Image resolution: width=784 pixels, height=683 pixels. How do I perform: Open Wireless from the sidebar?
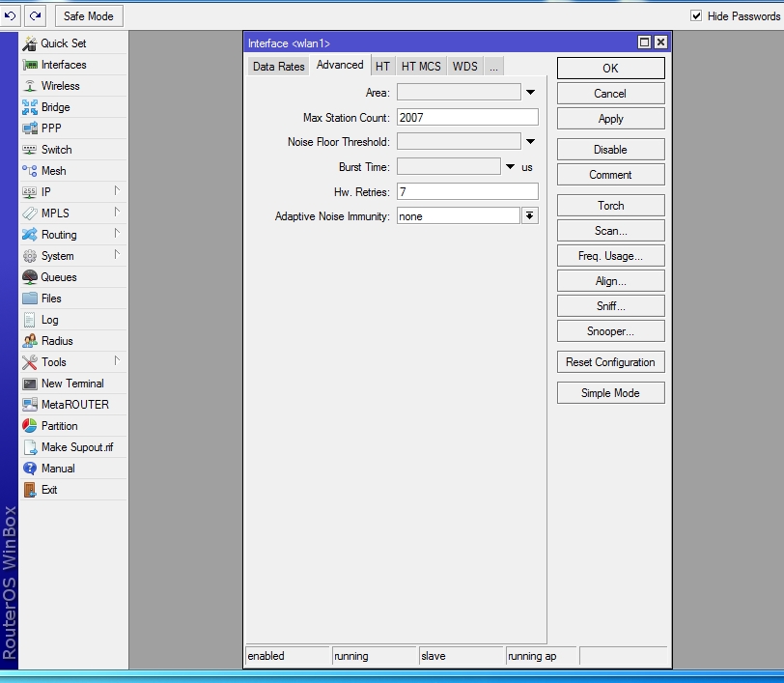[60, 86]
